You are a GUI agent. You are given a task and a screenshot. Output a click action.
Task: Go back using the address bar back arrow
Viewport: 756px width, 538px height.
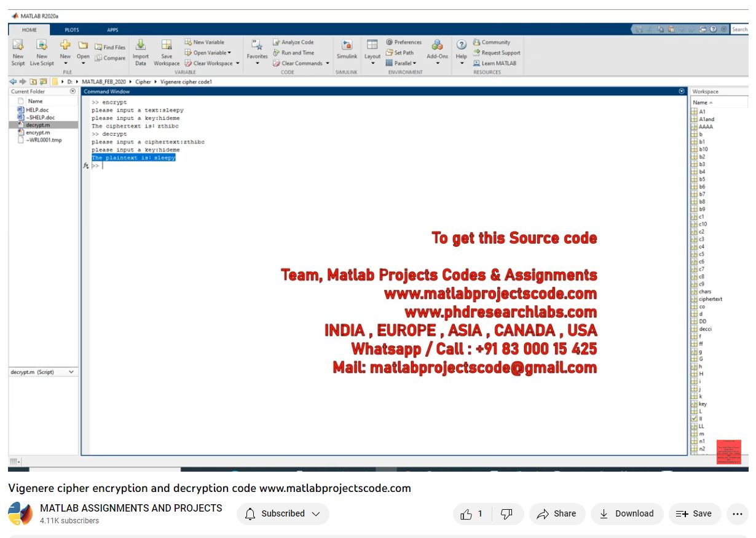[13, 82]
